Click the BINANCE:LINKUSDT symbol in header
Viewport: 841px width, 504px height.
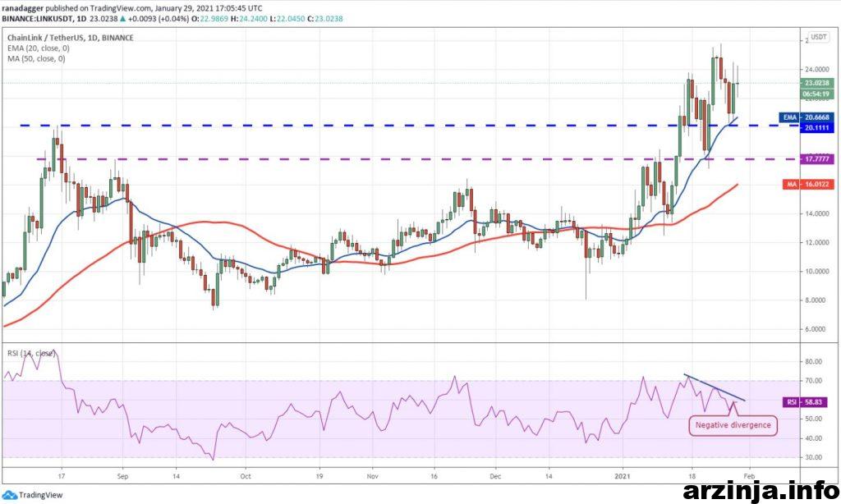pos(37,18)
